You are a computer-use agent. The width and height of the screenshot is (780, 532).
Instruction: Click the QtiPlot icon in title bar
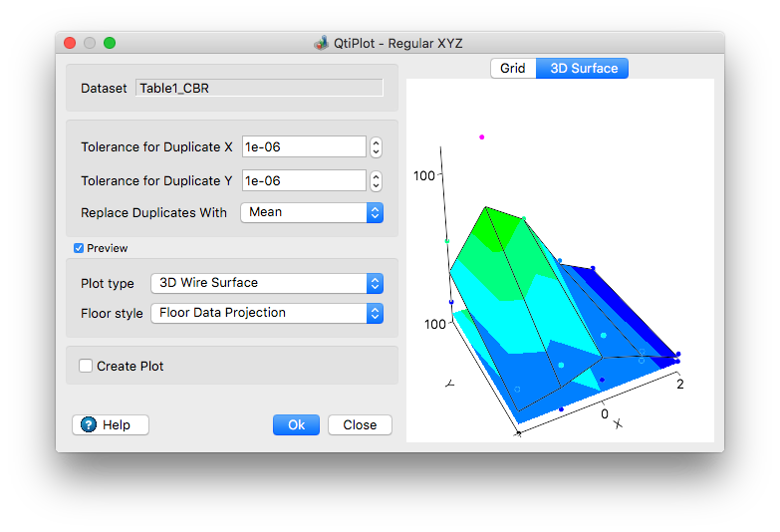[x=321, y=44]
